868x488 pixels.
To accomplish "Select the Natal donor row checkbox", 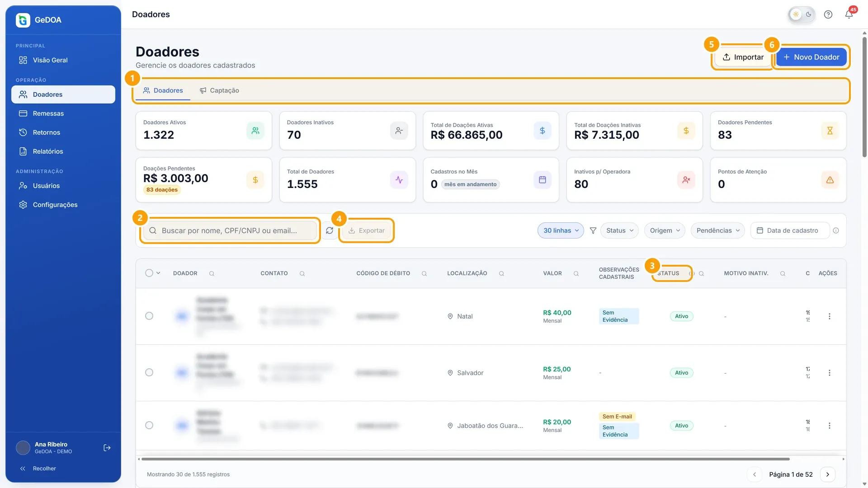I will tap(149, 316).
